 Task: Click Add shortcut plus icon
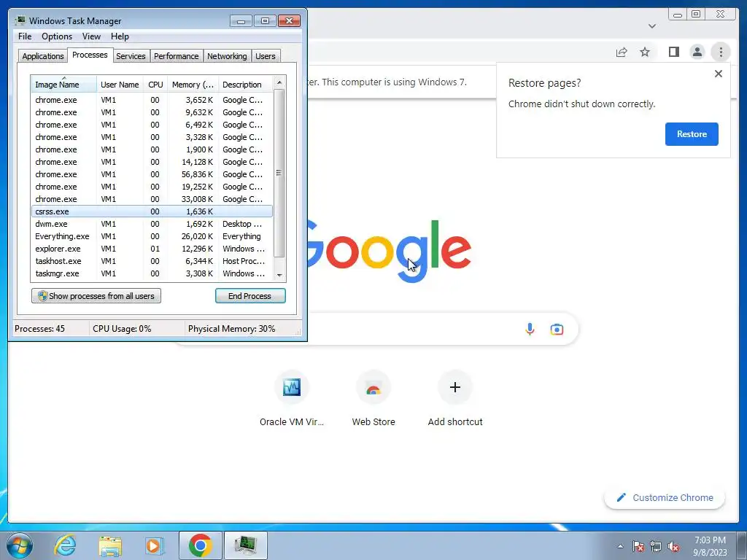click(455, 387)
